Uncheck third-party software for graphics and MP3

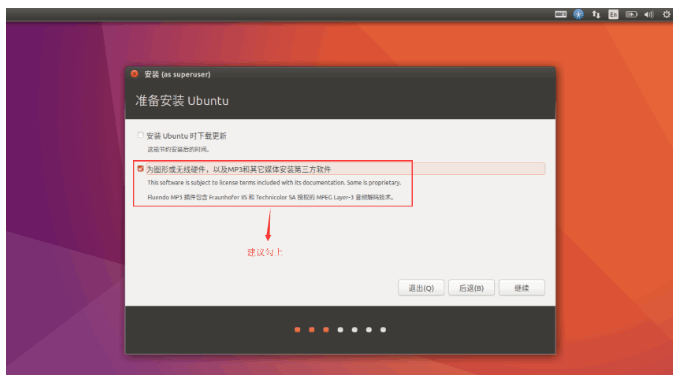[140, 168]
